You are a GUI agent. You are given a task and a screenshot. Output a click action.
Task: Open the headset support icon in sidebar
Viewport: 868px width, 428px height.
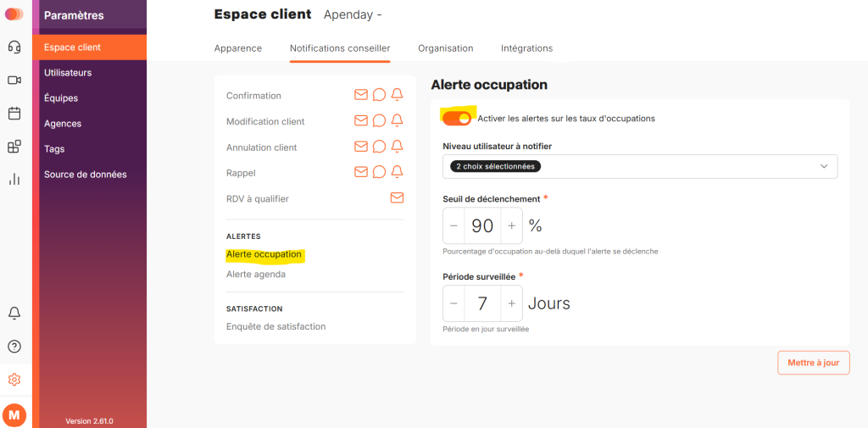pos(14,47)
